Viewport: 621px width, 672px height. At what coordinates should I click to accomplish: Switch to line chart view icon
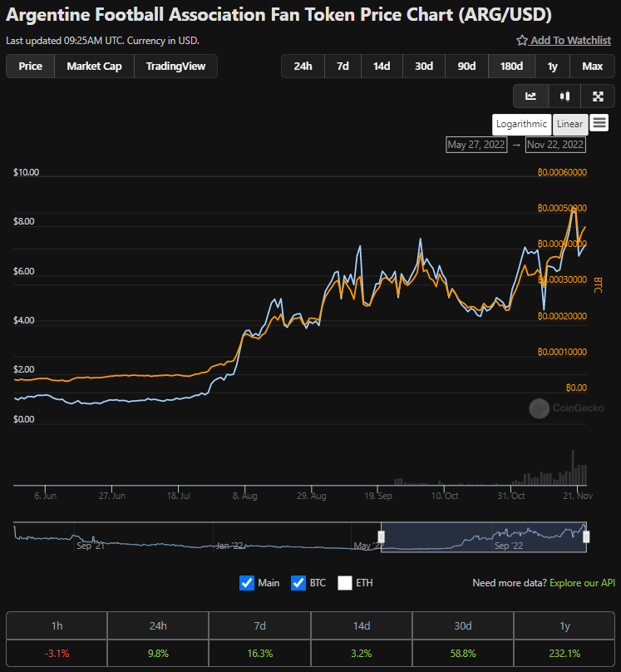point(530,96)
